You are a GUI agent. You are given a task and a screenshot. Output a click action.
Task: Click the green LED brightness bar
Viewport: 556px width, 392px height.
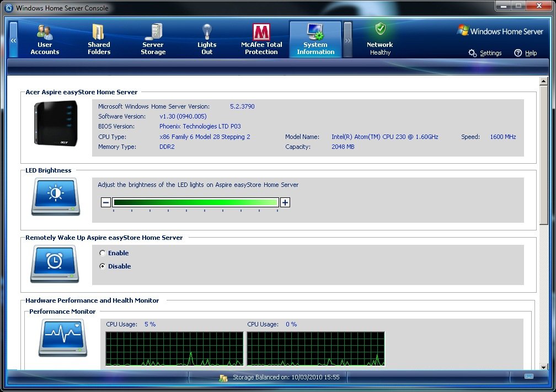tap(195, 202)
